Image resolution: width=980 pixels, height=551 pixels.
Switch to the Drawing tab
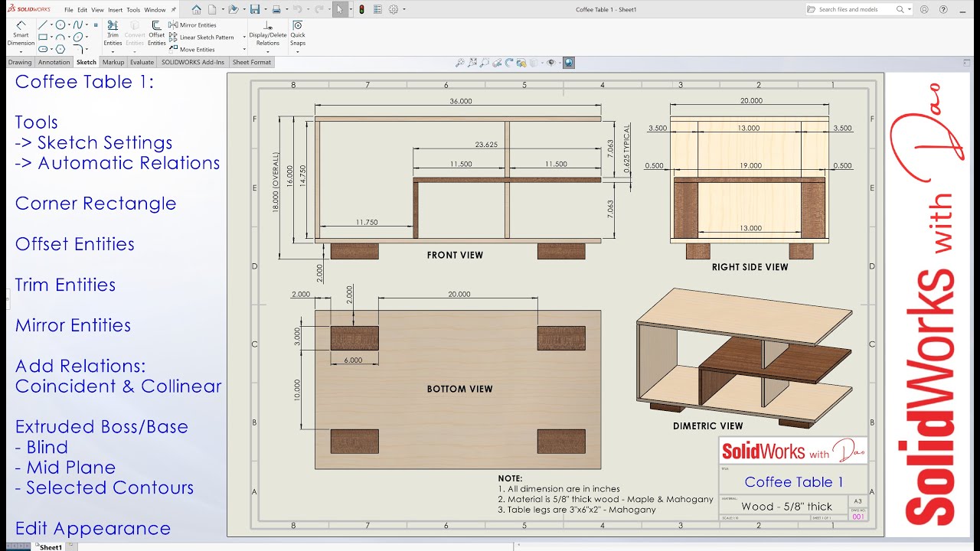[x=20, y=62]
